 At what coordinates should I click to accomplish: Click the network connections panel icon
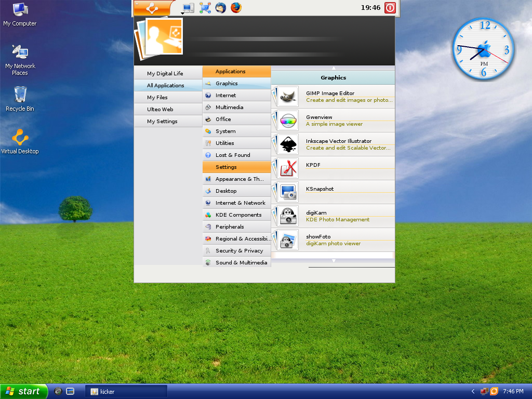tap(205, 8)
